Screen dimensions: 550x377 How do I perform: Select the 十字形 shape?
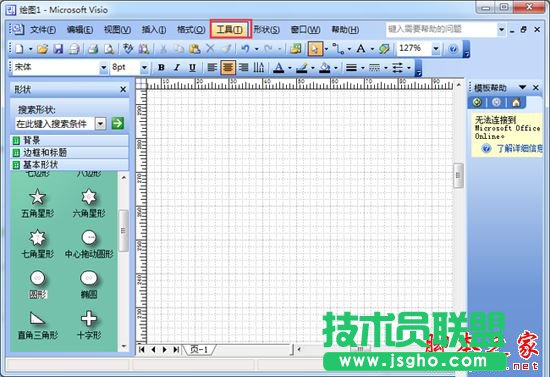point(89,325)
